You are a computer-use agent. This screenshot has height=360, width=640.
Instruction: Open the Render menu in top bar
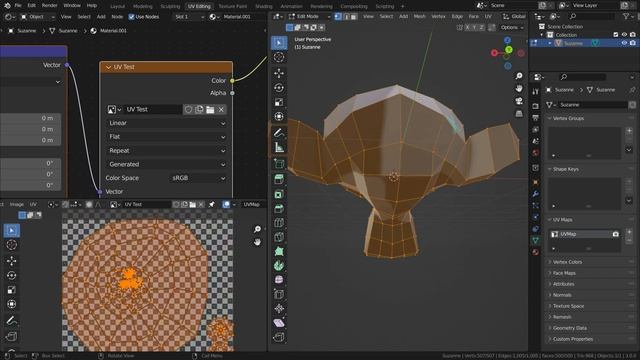(x=49, y=6)
